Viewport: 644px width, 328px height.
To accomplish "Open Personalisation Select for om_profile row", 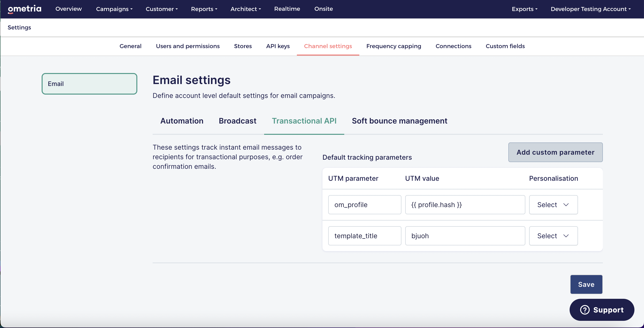I will [553, 205].
